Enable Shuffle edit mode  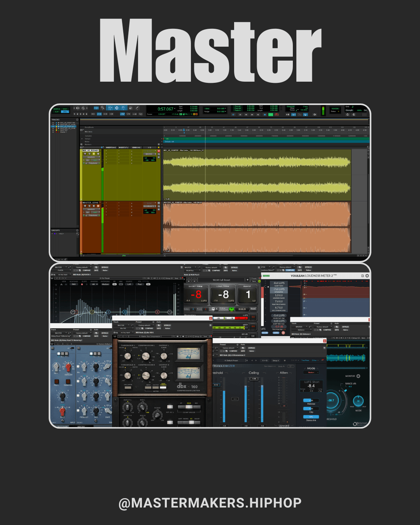(x=57, y=109)
